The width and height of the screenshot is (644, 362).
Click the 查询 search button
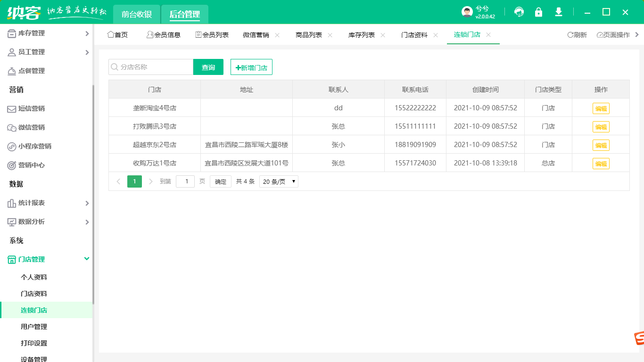point(208,67)
